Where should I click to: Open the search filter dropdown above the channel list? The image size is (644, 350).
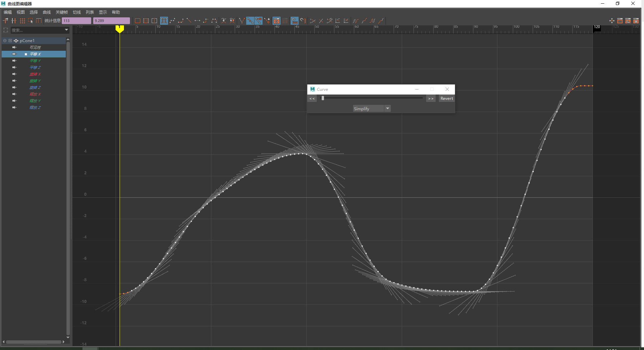pyautogui.click(x=66, y=30)
